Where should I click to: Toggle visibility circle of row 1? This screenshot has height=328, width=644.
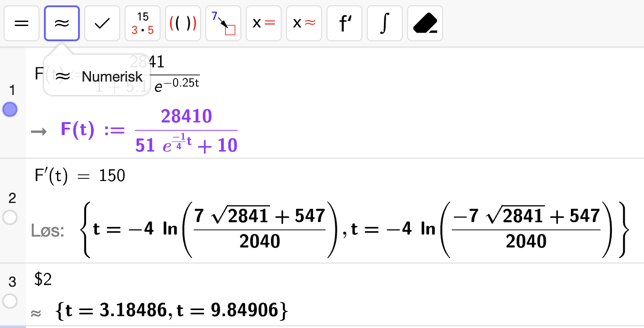click(x=10, y=109)
